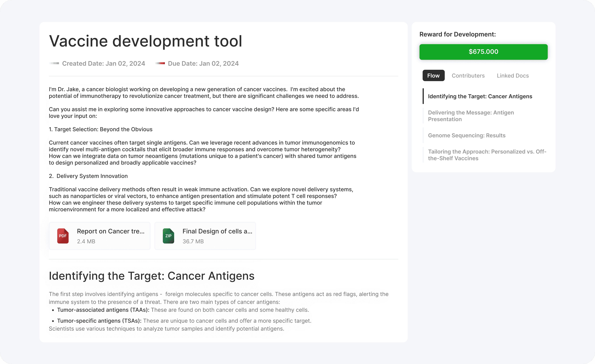Switch to the Contributers tab
The height and width of the screenshot is (364, 595).
coord(468,76)
